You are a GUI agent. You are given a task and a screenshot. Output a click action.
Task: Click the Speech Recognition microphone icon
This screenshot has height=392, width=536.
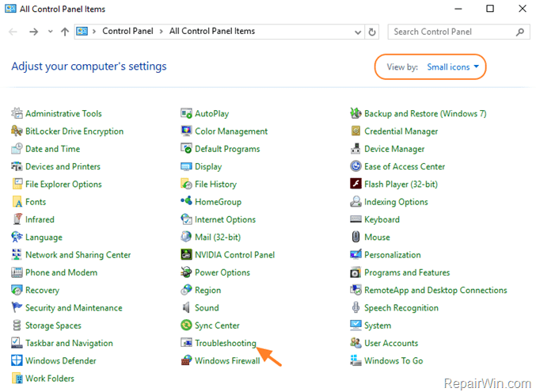tap(355, 307)
